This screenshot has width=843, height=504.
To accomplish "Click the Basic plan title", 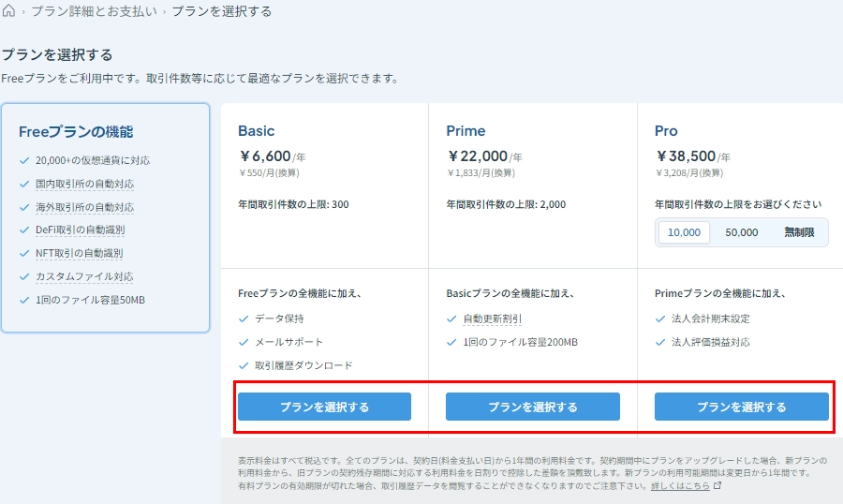I will tap(256, 131).
